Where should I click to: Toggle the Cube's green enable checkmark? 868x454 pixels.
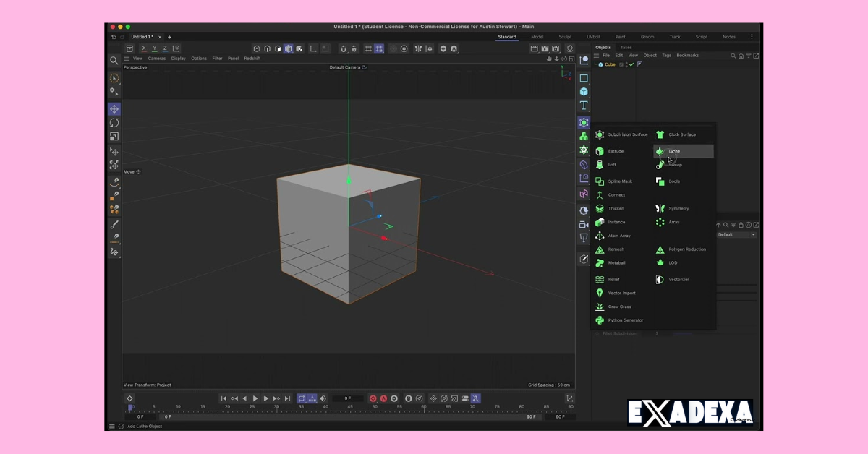[631, 64]
